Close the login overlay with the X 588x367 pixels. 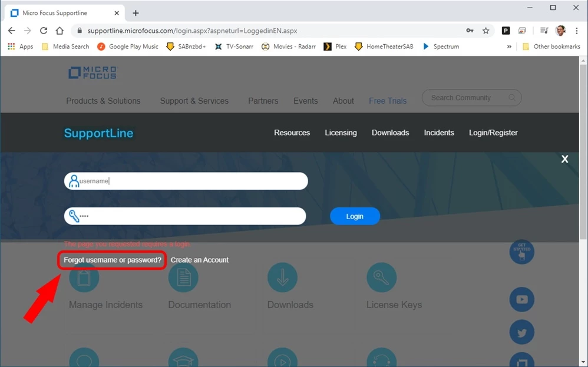[x=565, y=159]
